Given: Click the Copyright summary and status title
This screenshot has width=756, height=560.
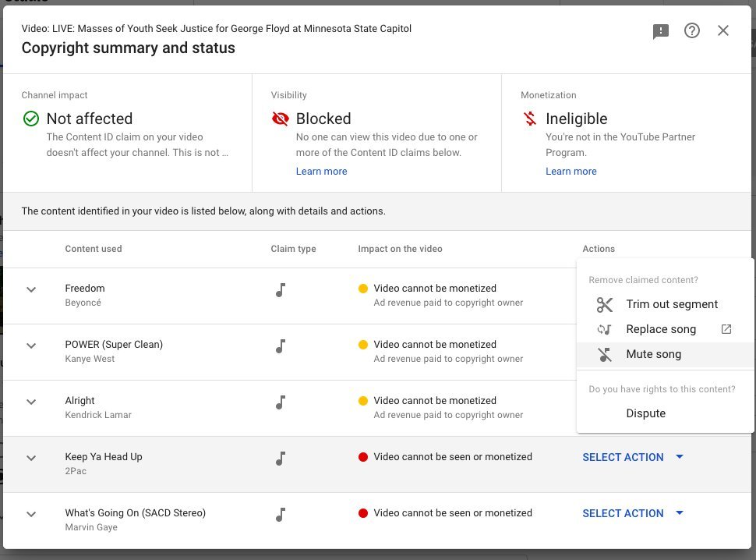Looking at the screenshot, I should click(129, 48).
